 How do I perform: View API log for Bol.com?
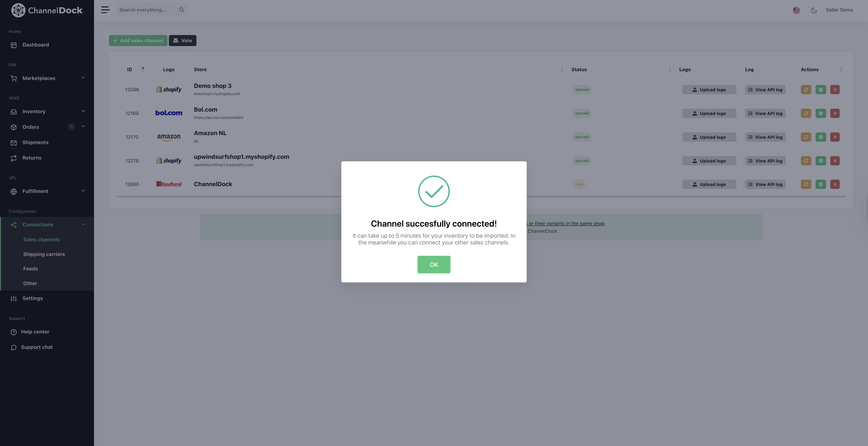[765, 113]
